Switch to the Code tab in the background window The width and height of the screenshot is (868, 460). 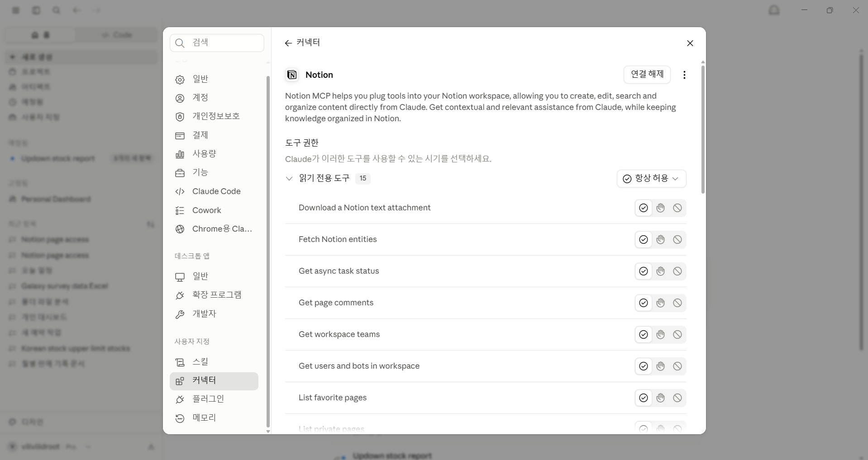(x=117, y=35)
